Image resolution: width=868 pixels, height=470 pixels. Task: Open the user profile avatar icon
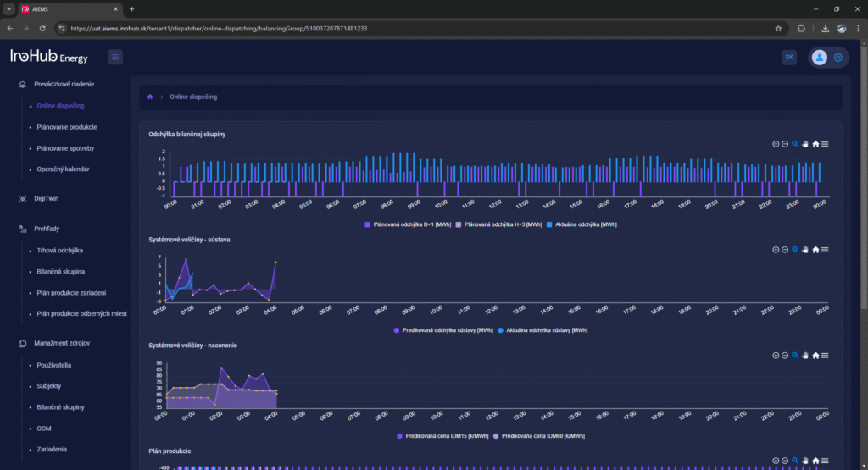click(x=819, y=58)
